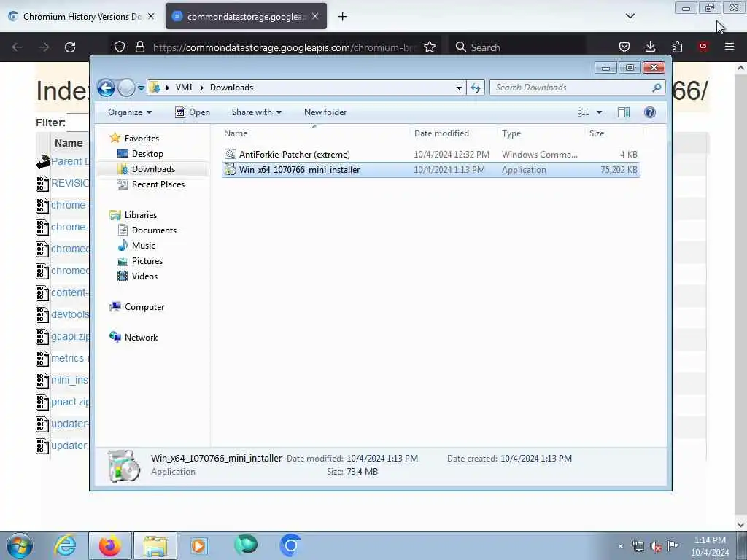Click the installer thumbnail in details pane
The width and height of the screenshot is (747, 560).
123,466
